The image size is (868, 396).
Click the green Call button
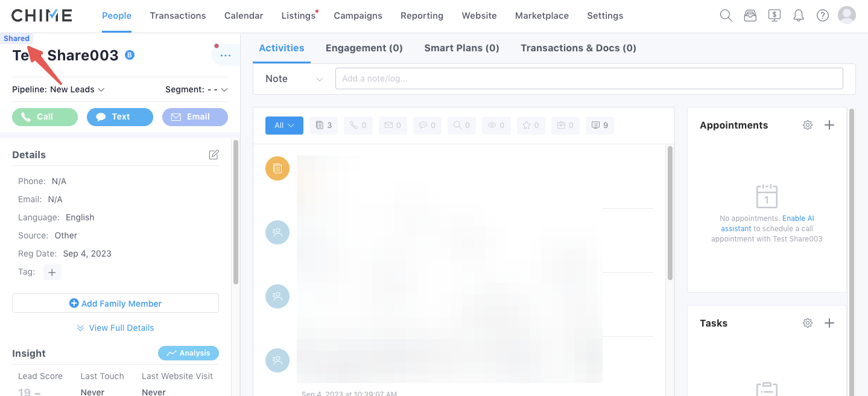(45, 117)
